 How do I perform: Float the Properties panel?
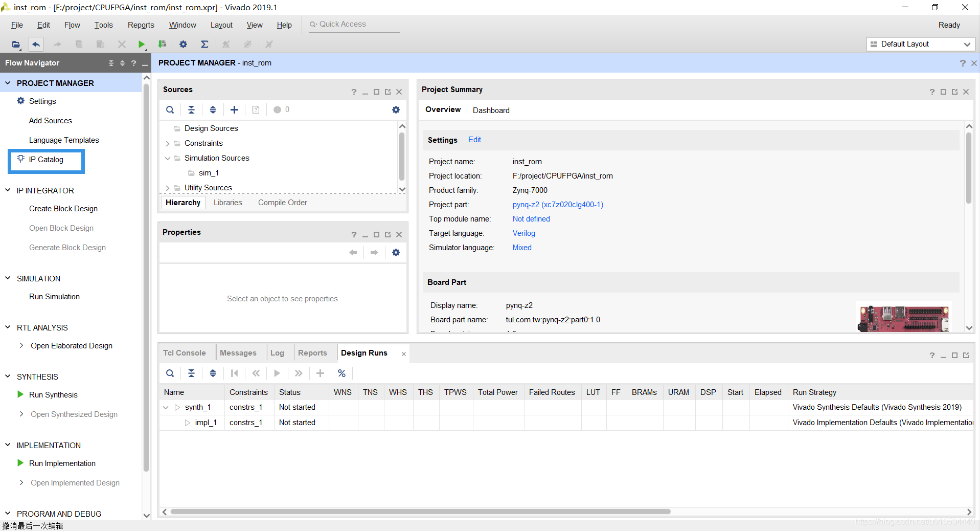388,234
